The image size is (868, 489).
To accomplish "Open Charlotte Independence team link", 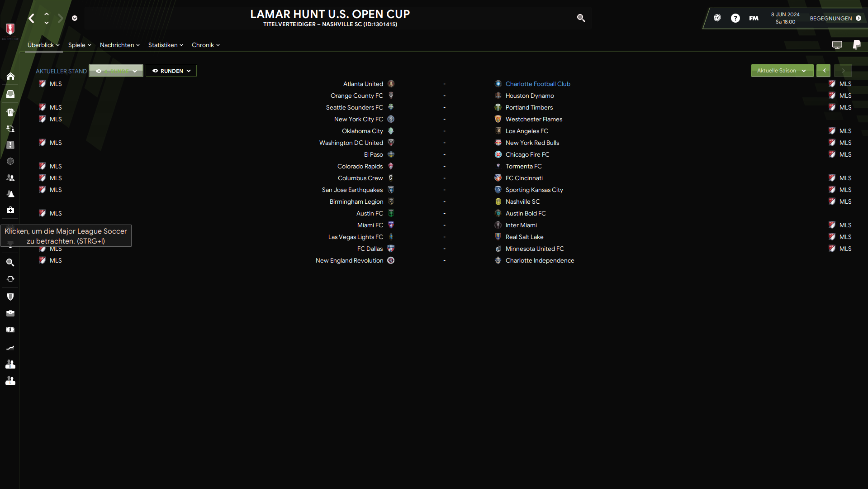I will [x=540, y=260].
